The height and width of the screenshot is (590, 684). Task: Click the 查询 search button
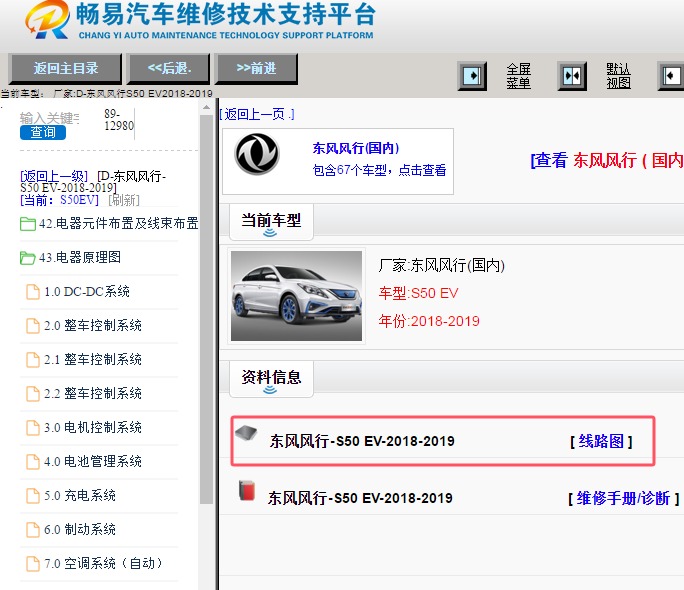click(43, 132)
